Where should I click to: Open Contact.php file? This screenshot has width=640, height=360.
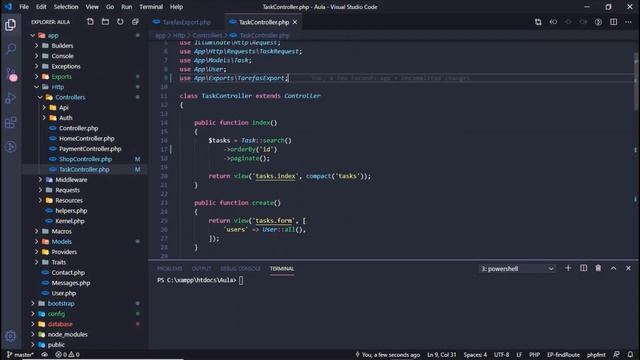coord(68,273)
